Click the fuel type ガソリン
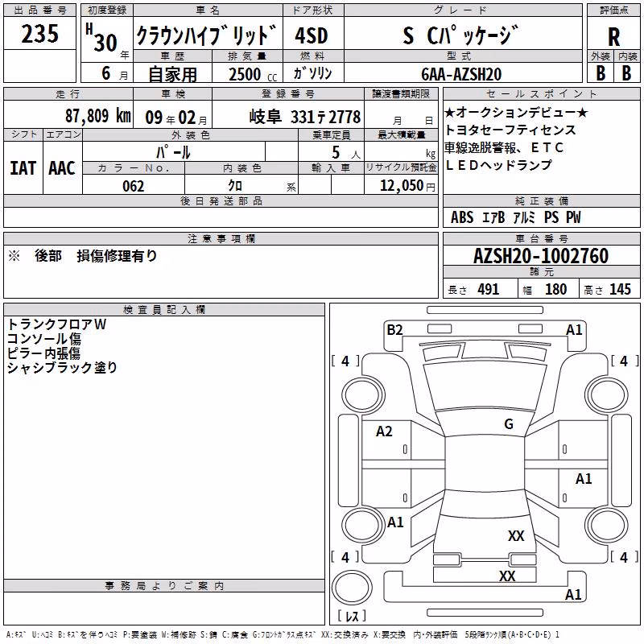The image size is (644, 644). coord(312,73)
